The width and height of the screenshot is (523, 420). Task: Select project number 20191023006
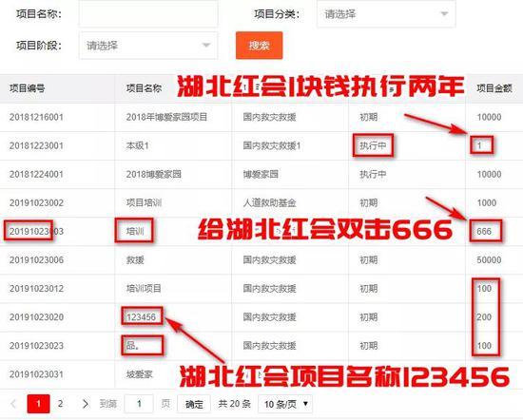tap(36, 260)
